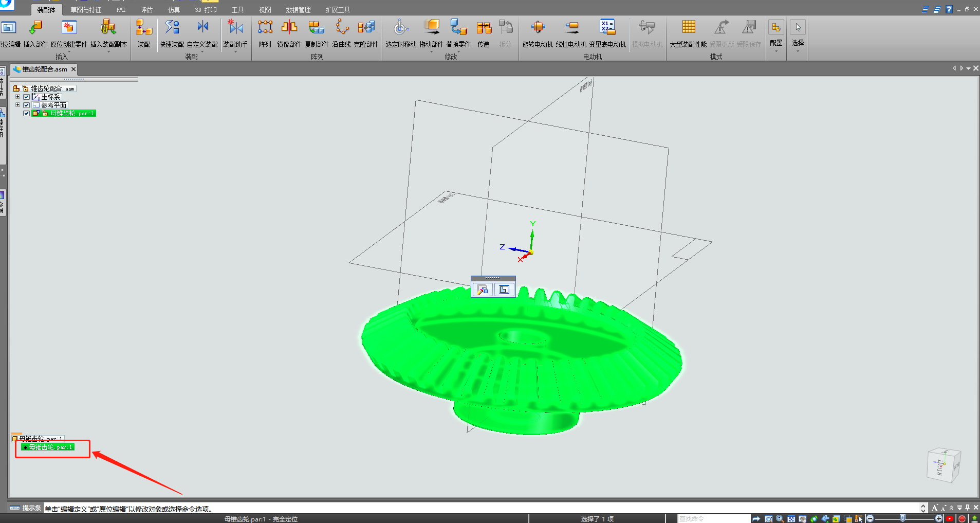Click the 工具 ribbon tab
This screenshot has height=523, width=980.
237,10
